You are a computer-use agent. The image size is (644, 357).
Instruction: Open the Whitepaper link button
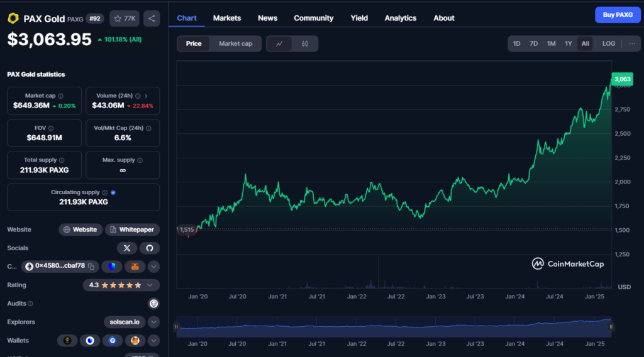pos(132,229)
